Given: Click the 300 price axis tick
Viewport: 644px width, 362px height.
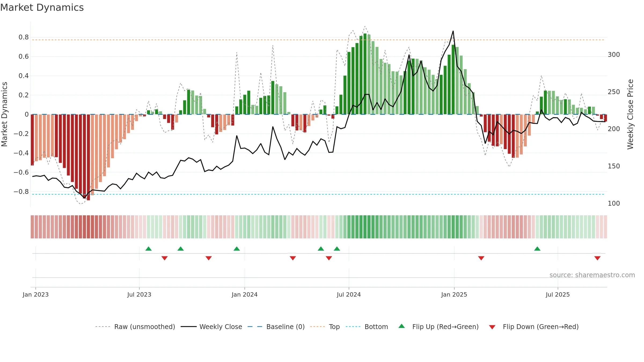Looking at the screenshot, I should [x=614, y=55].
